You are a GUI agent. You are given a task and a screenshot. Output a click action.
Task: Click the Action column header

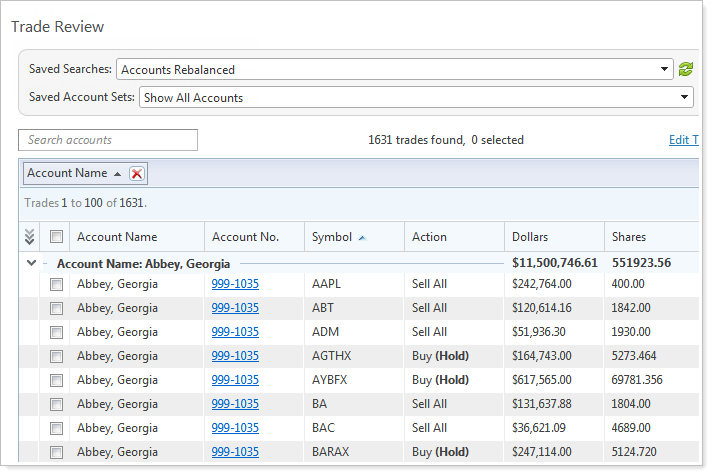pyautogui.click(x=429, y=237)
